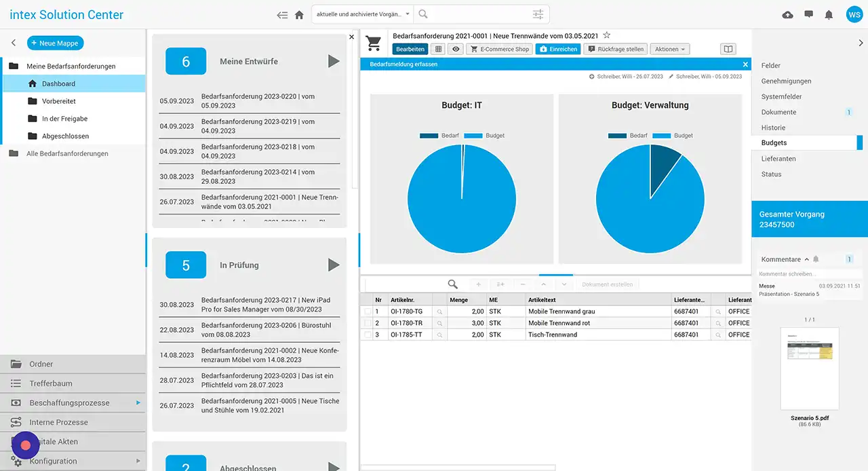The image size is (868, 471).
Task: Check the row for Mobile Trennwand grau
Action: tap(368, 312)
